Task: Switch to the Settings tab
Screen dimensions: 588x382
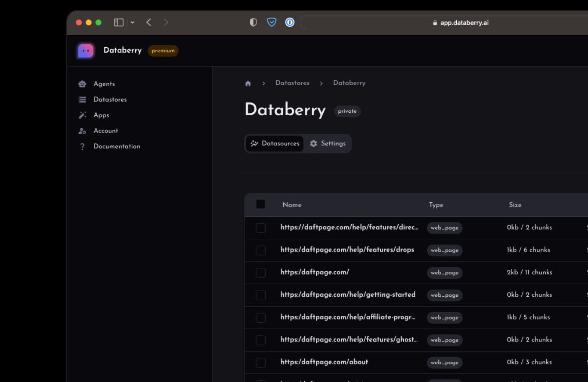Action: tap(328, 144)
